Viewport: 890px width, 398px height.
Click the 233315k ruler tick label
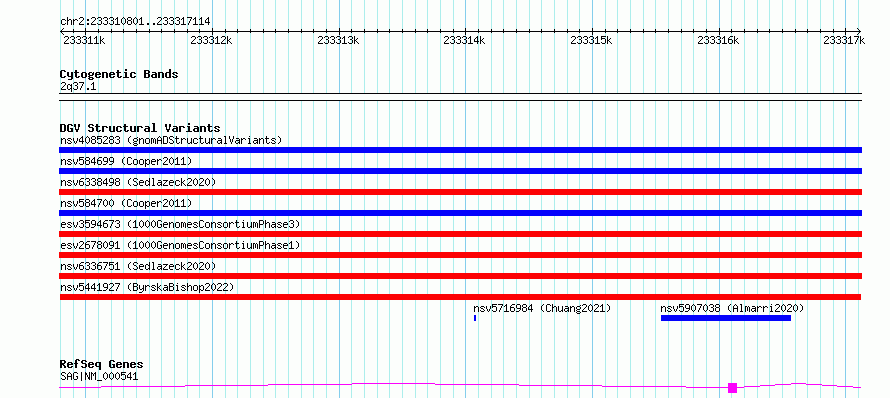click(x=591, y=41)
